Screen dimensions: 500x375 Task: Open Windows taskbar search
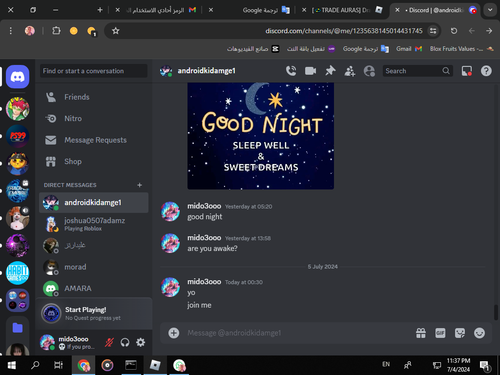pos(35,365)
